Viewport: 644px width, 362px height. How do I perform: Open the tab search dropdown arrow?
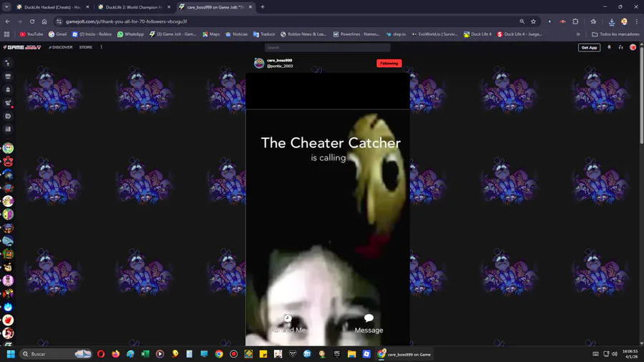pos(6,7)
